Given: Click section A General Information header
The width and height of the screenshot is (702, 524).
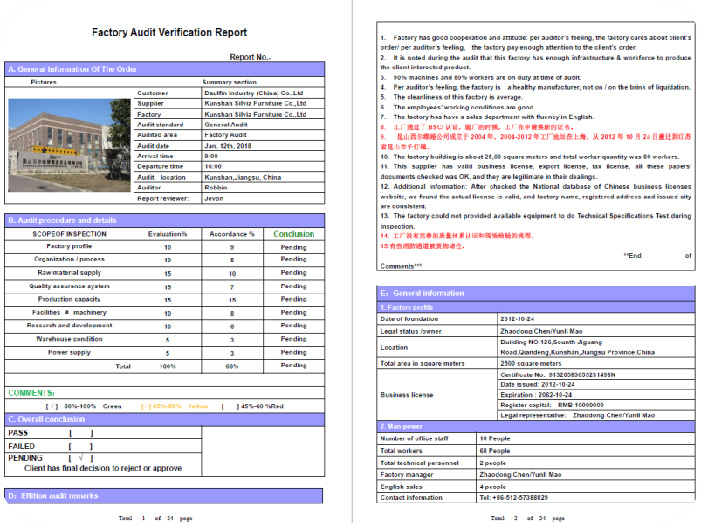Looking at the screenshot, I should (165, 70).
